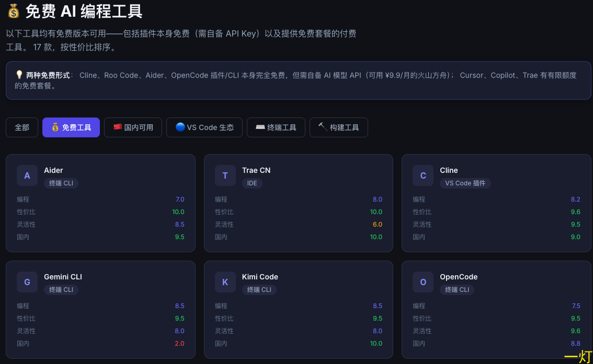This screenshot has height=364, width=593.
Task: Open the Trae CN card title
Action: pos(256,170)
